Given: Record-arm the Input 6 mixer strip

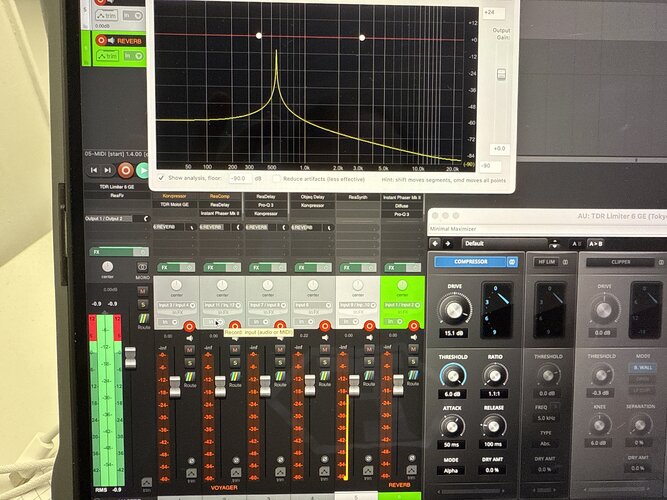Looking at the screenshot, I should (x=325, y=326).
